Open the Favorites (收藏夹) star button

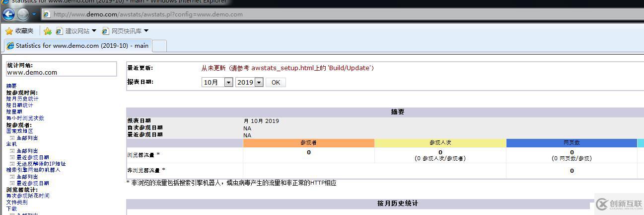point(19,31)
